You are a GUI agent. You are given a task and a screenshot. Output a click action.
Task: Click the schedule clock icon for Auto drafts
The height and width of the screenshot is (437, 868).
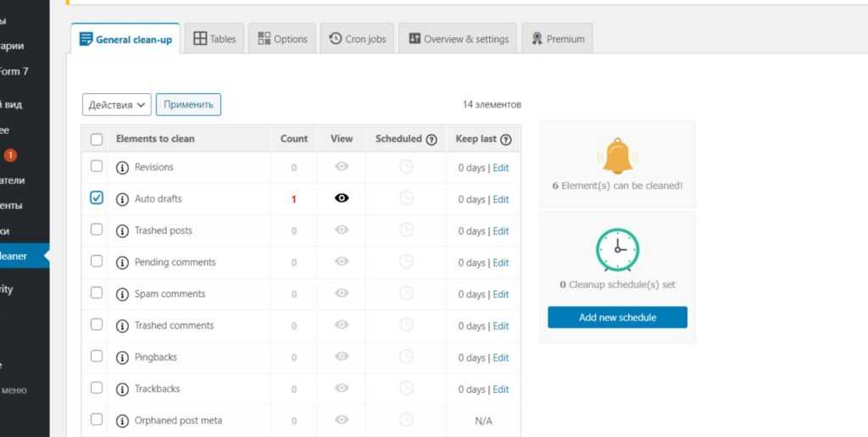pyautogui.click(x=406, y=198)
